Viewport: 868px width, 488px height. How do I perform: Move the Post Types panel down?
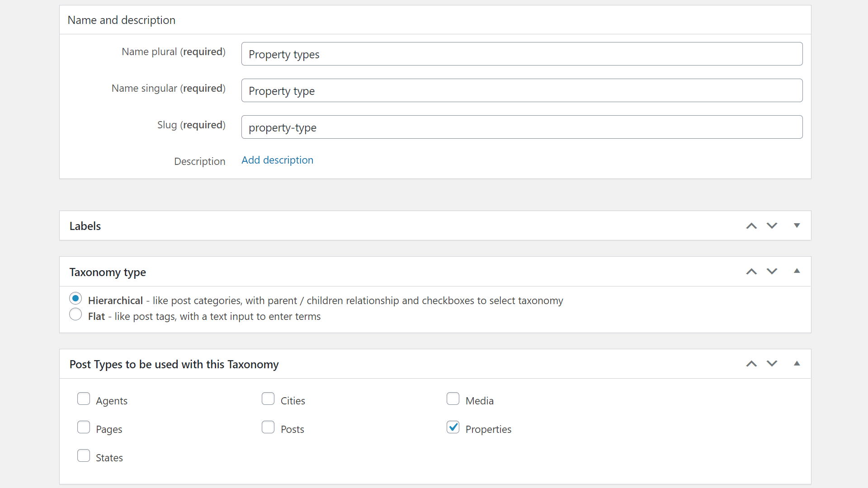(772, 364)
